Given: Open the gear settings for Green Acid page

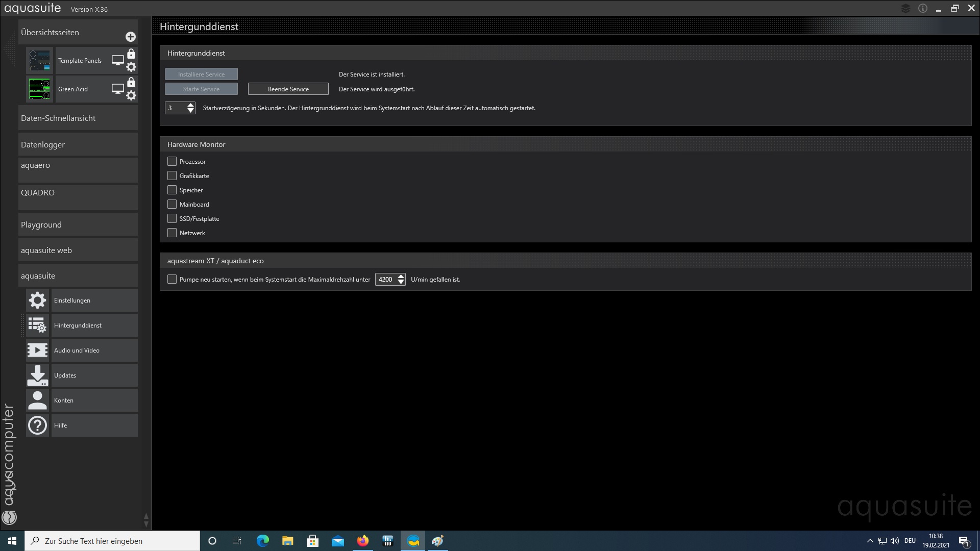Looking at the screenshot, I should coord(131,95).
